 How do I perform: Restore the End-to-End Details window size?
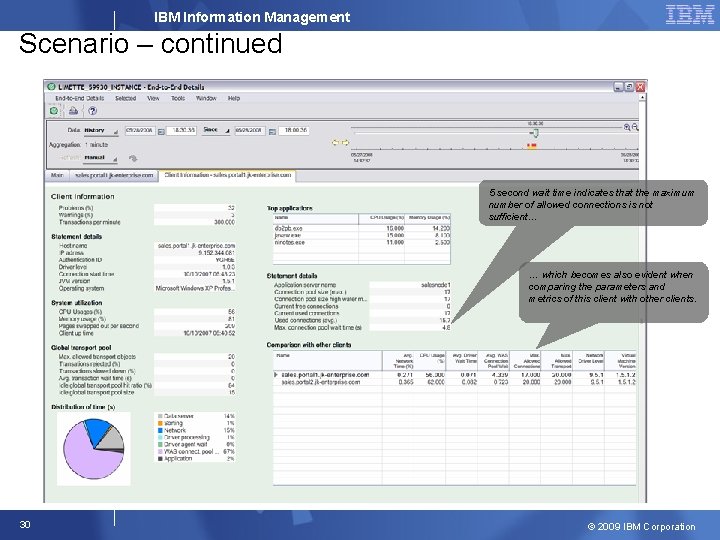(x=629, y=86)
